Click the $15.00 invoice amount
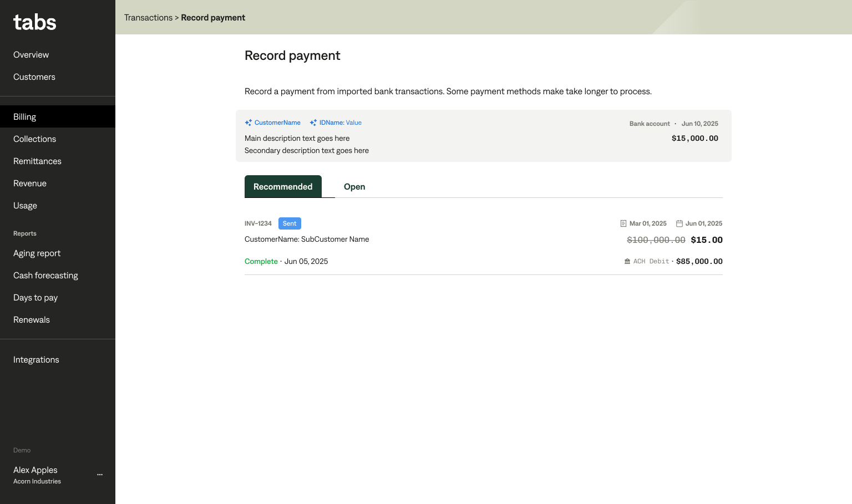Viewport: 852px width, 504px height. [707, 240]
